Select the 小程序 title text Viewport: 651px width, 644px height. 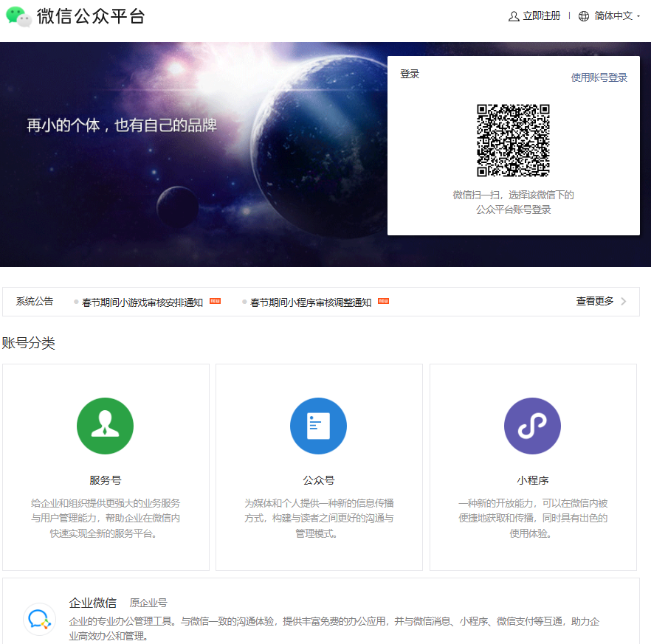(x=532, y=480)
